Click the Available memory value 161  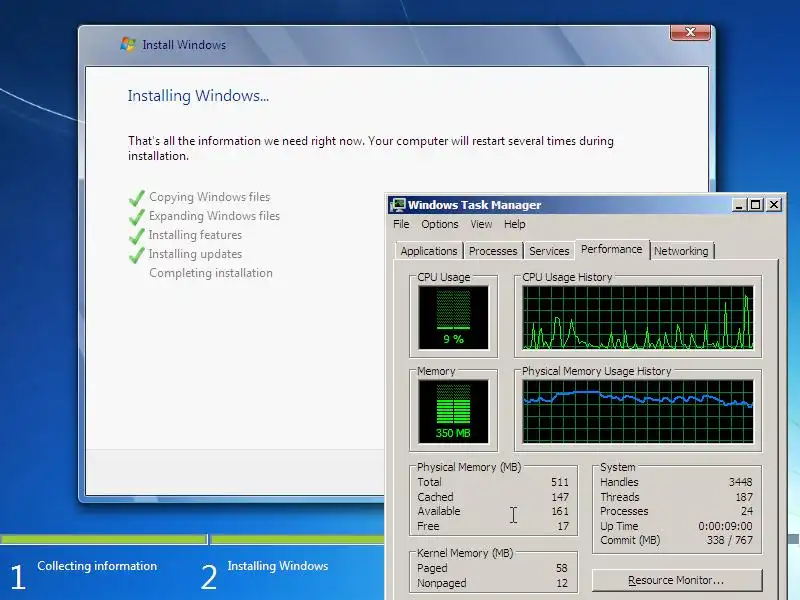click(560, 511)
